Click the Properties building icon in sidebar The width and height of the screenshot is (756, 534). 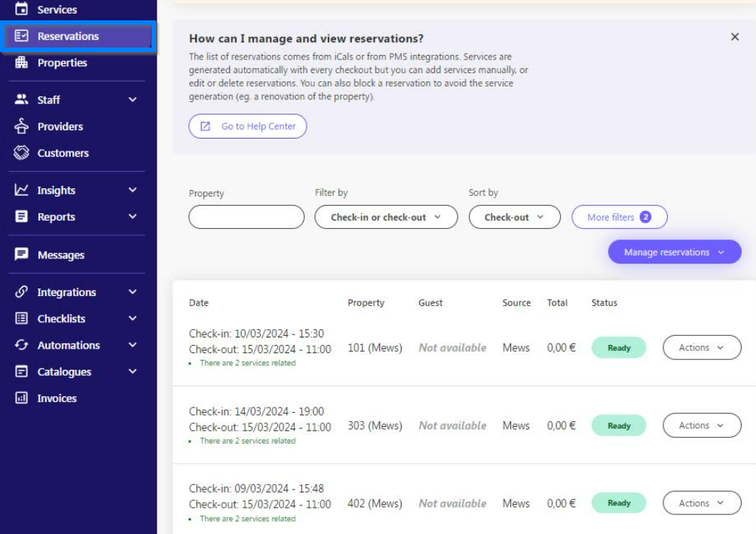point(22,63)
